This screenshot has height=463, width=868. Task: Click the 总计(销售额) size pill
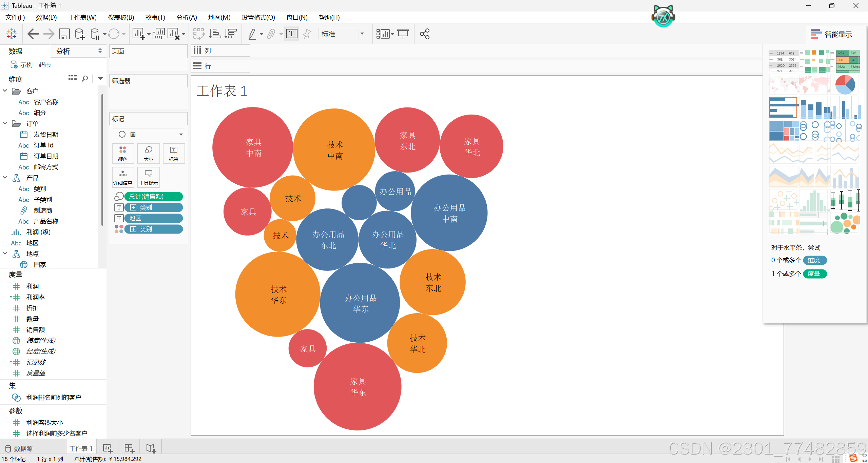click(153, 197)
